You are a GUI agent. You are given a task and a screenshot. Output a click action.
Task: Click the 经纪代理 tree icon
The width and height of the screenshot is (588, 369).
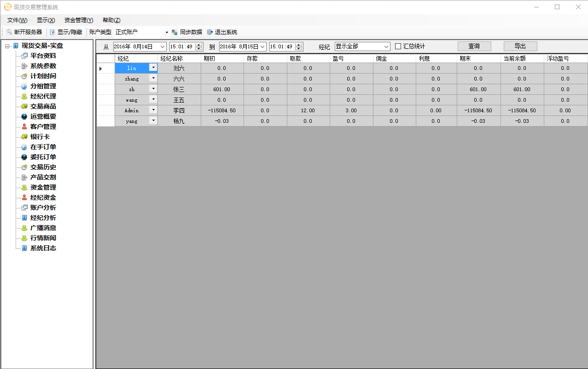coord(25,96)
